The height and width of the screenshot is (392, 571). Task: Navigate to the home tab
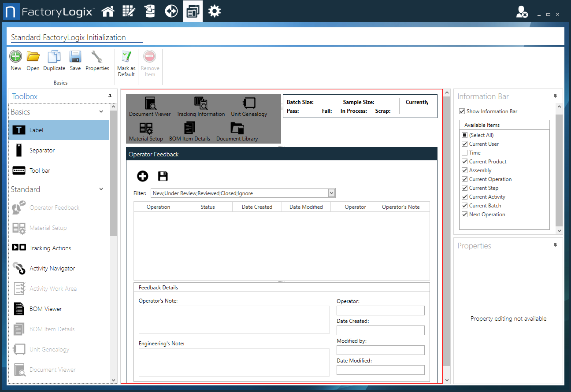tap(108, 11)
